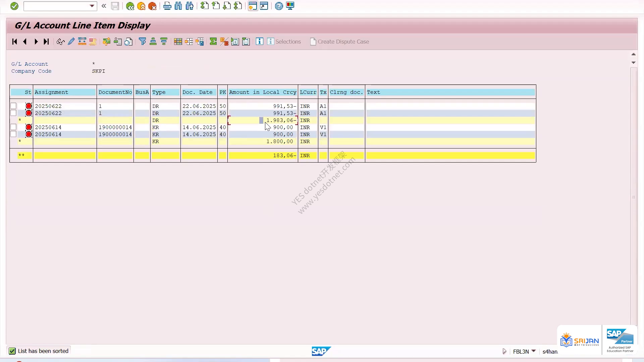Click the Doc. Date column header
Viewport: 644px width, 362px height.
(x=199, y=92)
